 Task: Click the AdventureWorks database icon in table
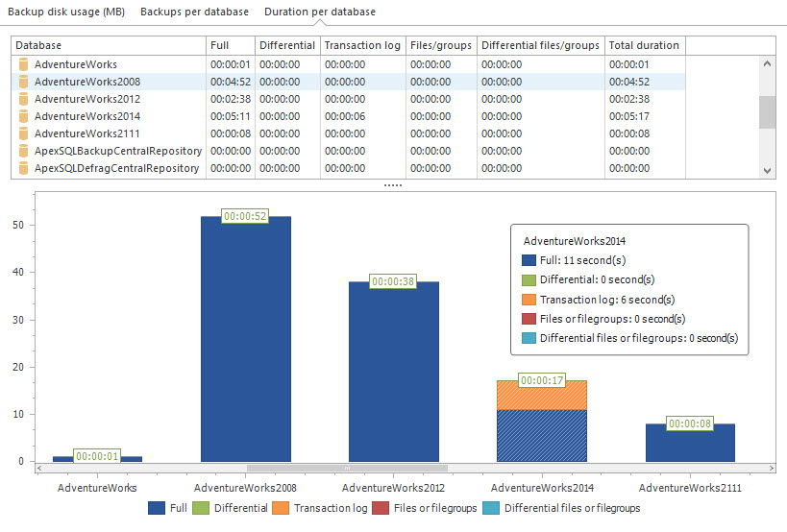pyautogui.click(x=23, y=64)
